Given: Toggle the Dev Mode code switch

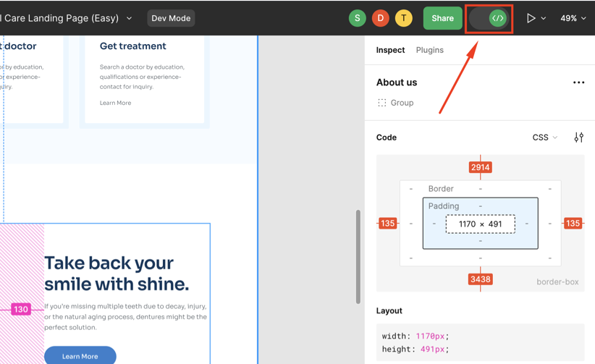Looking at the screenshot, I should point(489,18).
